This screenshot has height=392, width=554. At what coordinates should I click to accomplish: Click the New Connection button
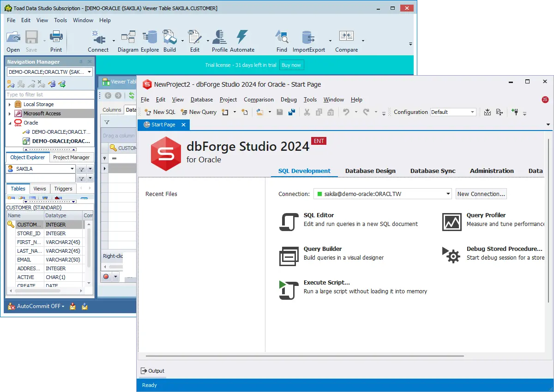[481, 194]
